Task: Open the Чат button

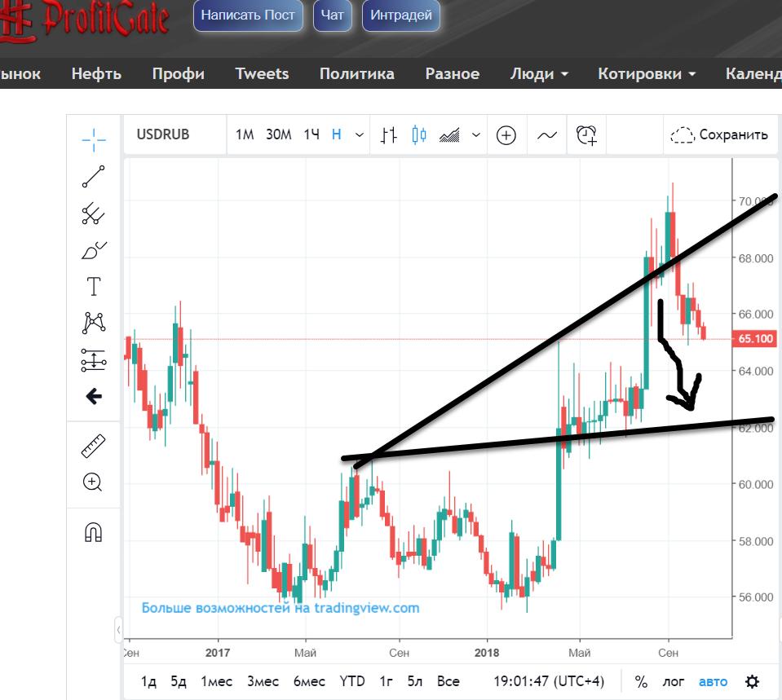Action: point(332,15)
